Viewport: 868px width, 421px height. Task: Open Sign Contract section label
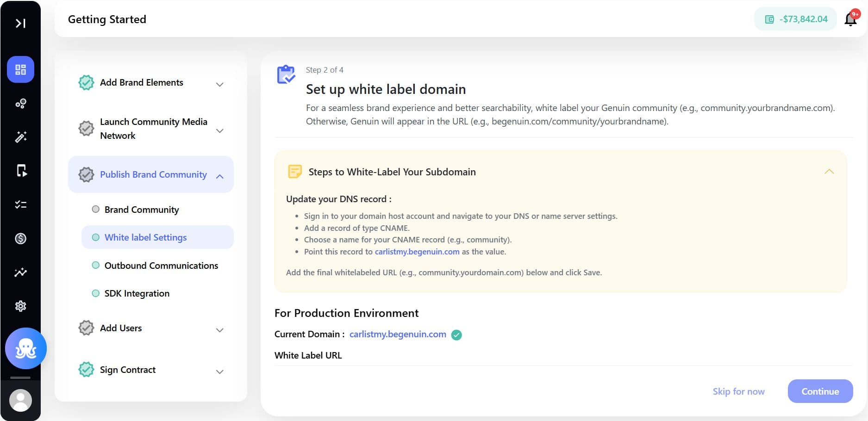click(x=128, y=370)
